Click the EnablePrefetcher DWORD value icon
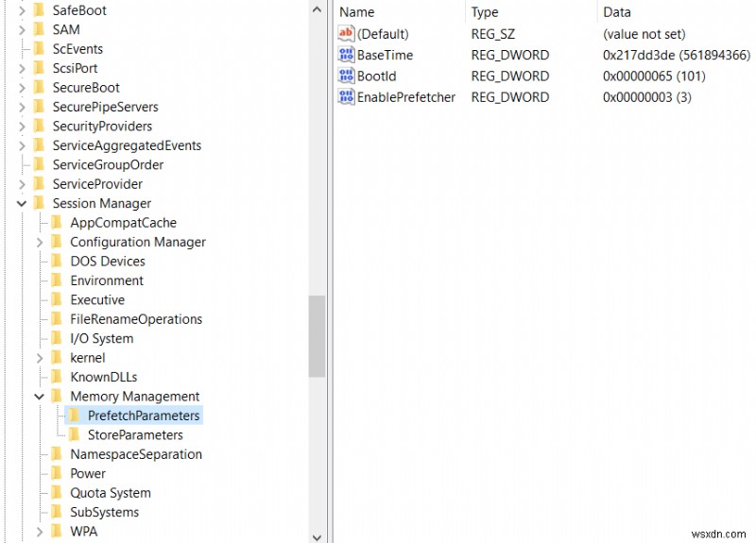 (x=346, y=97)
